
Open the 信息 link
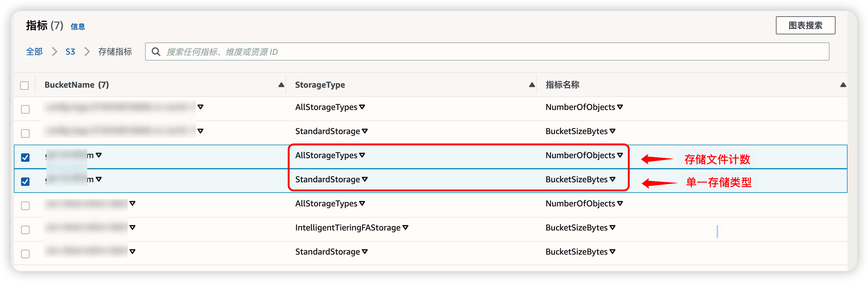click(78, 27)
